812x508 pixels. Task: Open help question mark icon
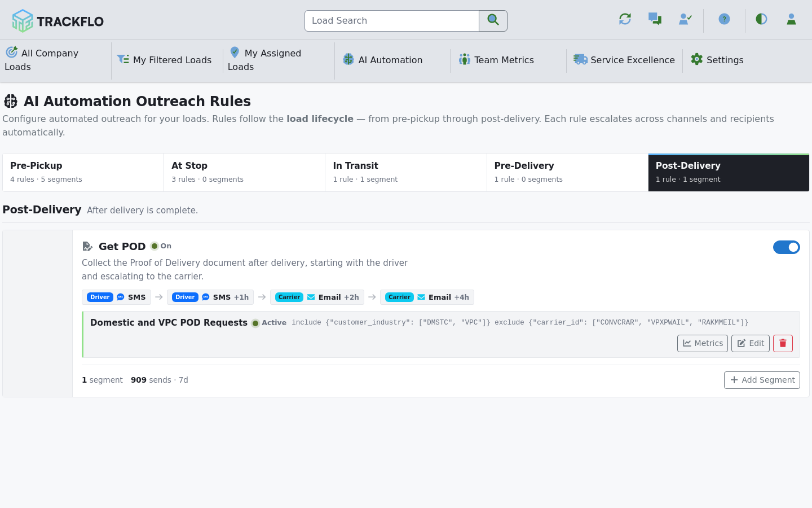tap(724, 19)
